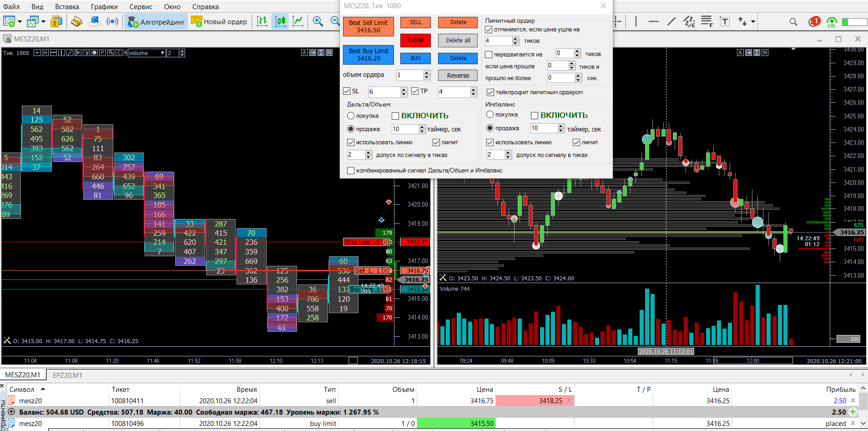The image size is (868, 431).
Task: Click the Best Buy Limit 3416.25 button
Action: [x=368, y=55]
